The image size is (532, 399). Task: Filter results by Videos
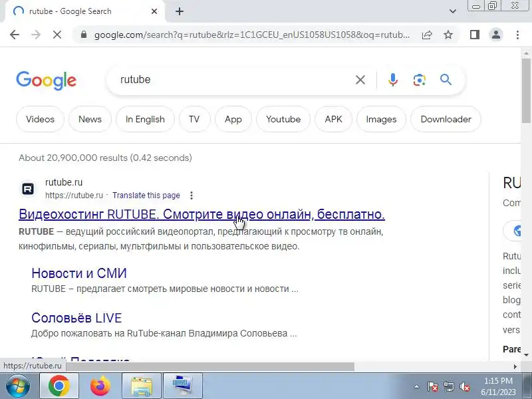40,119
